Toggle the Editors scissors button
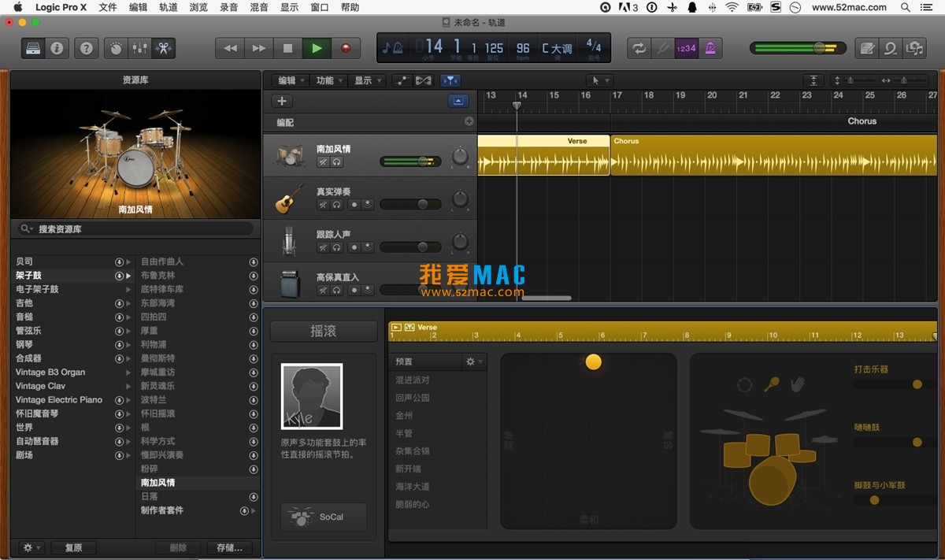 click(x=163, y=48)
